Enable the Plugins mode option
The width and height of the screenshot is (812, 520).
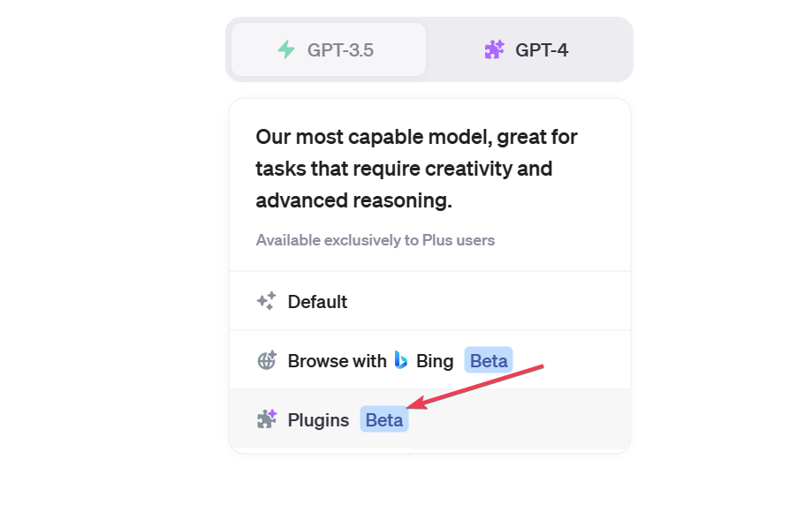(x=429, y=419)
